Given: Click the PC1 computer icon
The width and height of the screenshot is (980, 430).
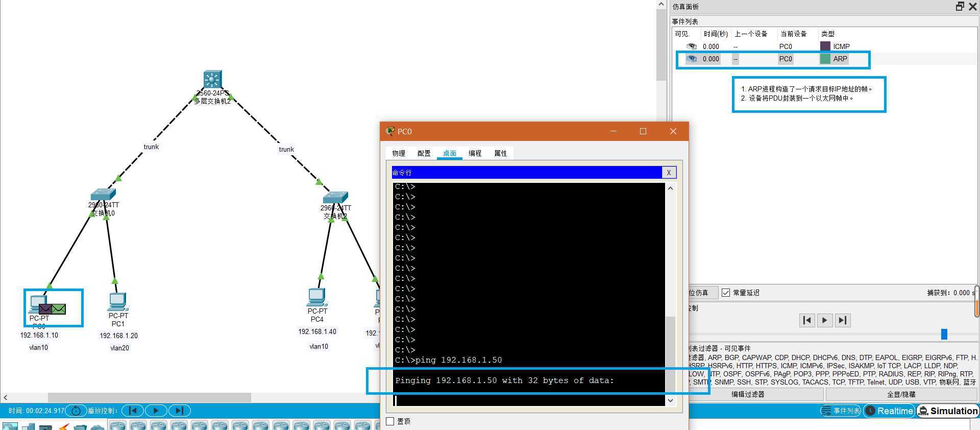Looking at the screenshot, I should 118,302.
